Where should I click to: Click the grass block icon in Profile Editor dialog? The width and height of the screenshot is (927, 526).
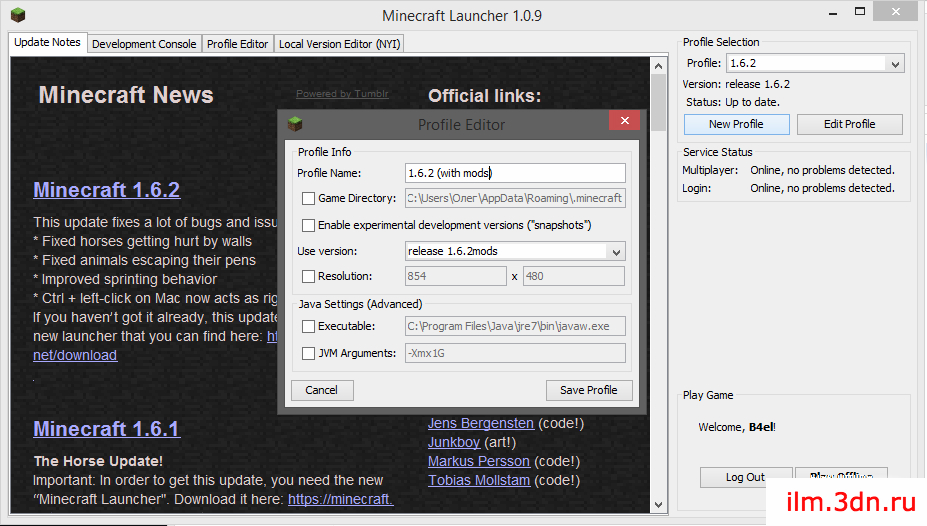(295, 124)
